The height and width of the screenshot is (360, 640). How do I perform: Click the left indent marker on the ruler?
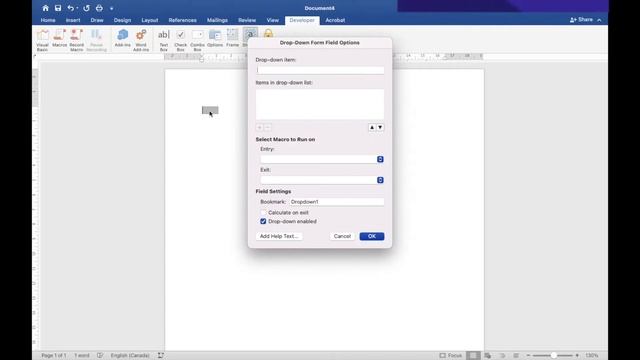[202, 59]
